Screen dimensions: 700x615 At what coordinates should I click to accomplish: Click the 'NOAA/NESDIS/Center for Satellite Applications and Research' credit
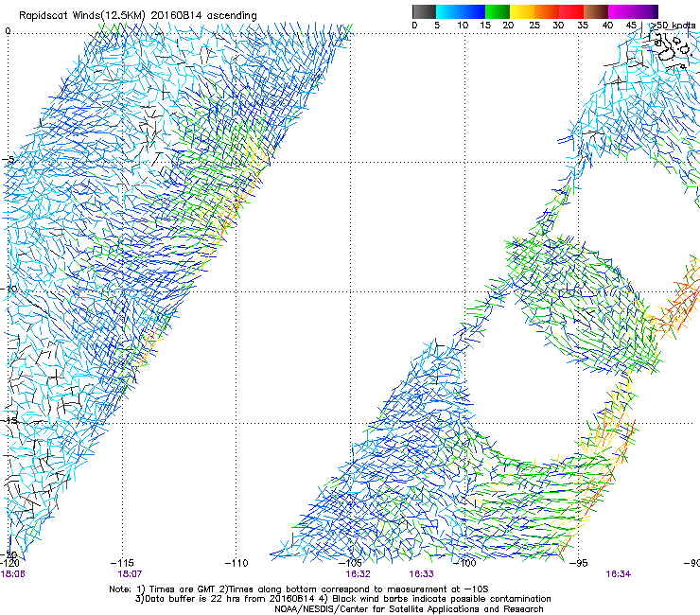409,609
